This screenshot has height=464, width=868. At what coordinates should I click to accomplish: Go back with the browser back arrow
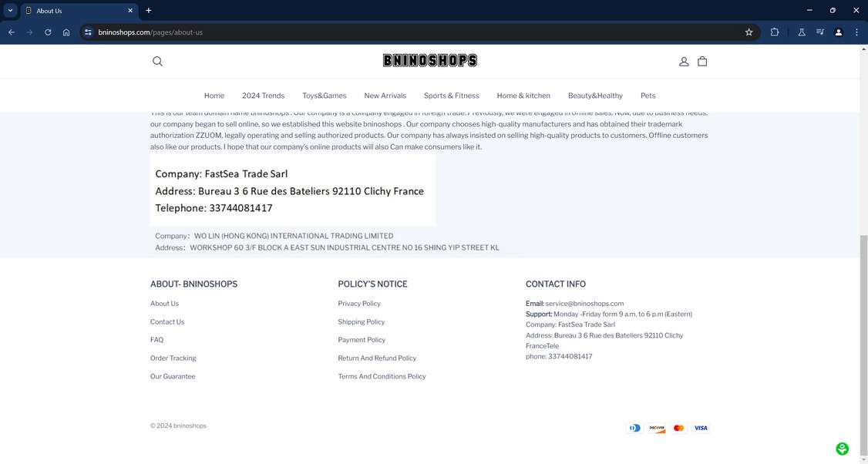pos(12,32)
